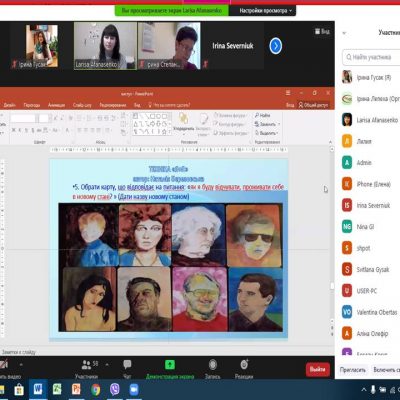The width and height of the screenshot is (400, 400).
Task: Click the Record (Запись) icon
Action: [x=213, y=364]
